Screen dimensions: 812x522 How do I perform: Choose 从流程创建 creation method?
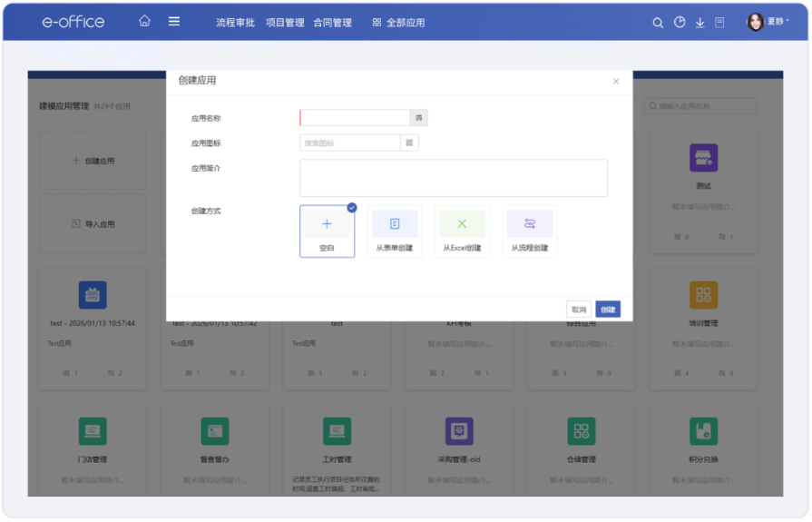coord(530,231)
